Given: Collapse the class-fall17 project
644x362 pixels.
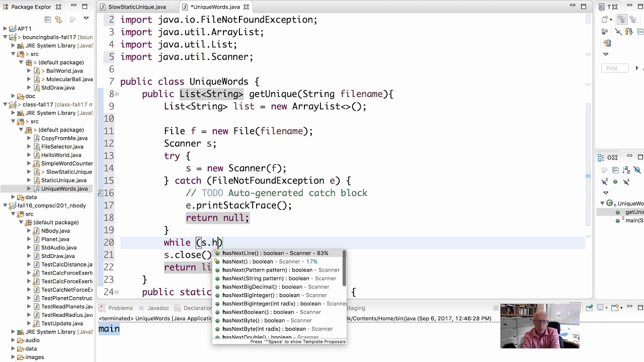Looking at the screenshot, I should [x=6, y=105].
